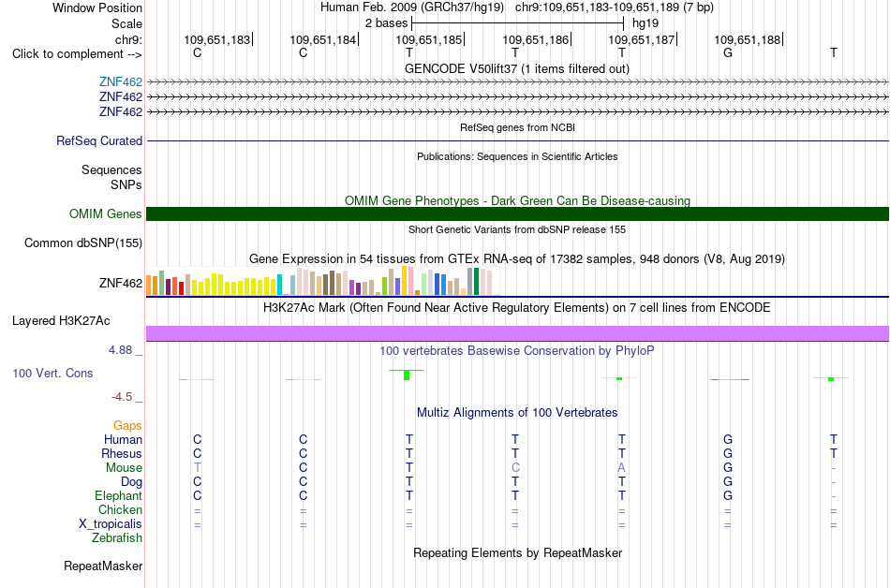Click coordinate label 109,651,187

click(642, 39)
